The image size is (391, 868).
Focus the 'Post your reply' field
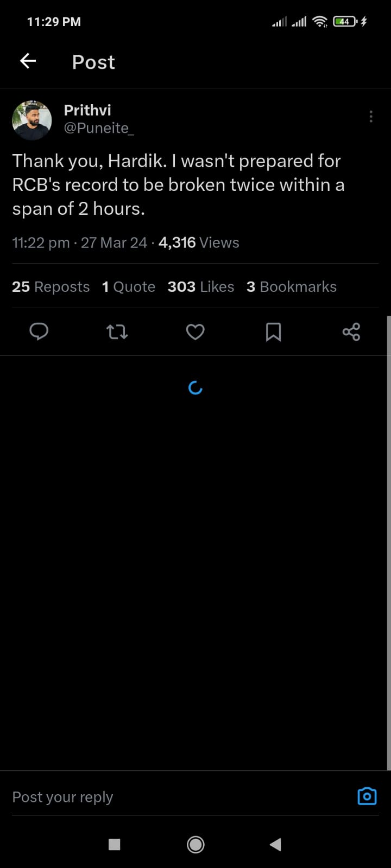pos(163,797)
